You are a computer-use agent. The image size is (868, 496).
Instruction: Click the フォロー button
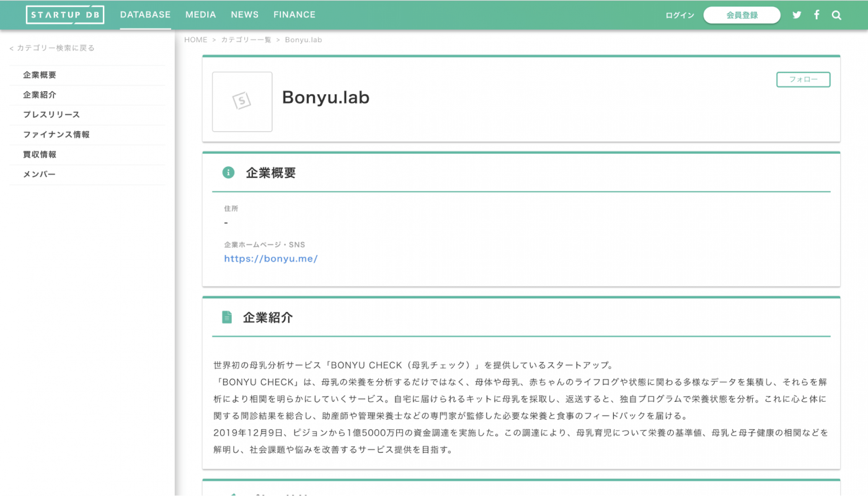(803, 79)
